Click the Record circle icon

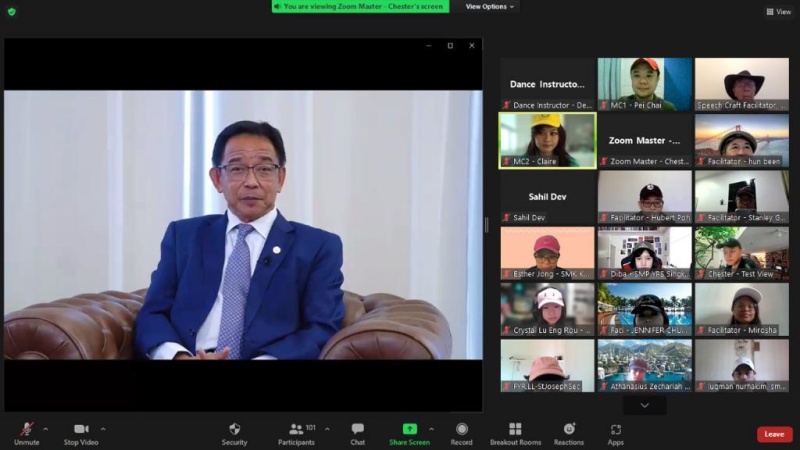(462, 429)
